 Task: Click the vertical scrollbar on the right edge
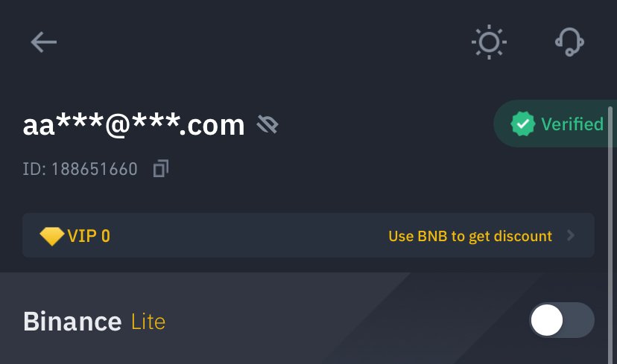pyautogui.click(x=610, y=235)
